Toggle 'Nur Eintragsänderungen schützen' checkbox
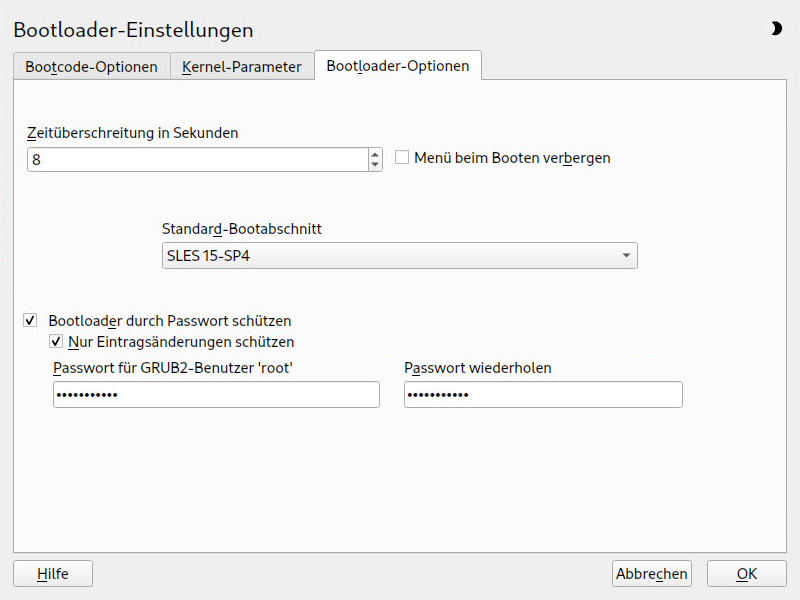Image resolution: width=800 pixels, height=600 pixels. coord(56,342)
